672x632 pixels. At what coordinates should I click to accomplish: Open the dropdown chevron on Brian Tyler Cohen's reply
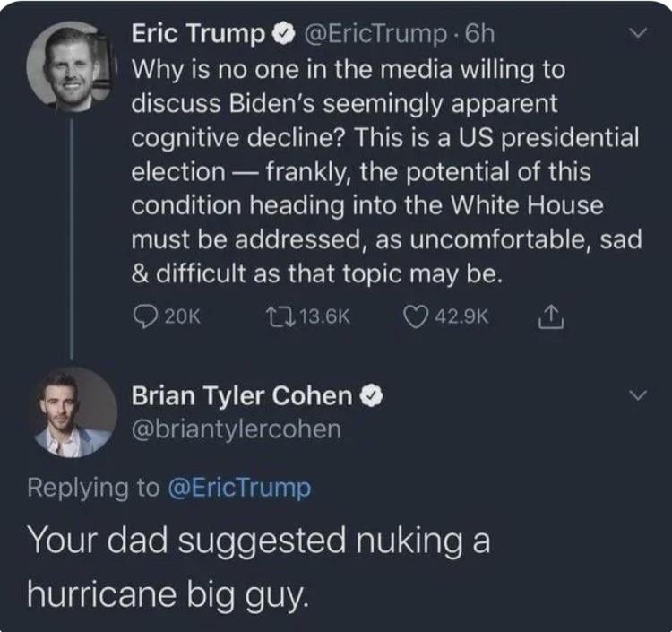638,395
